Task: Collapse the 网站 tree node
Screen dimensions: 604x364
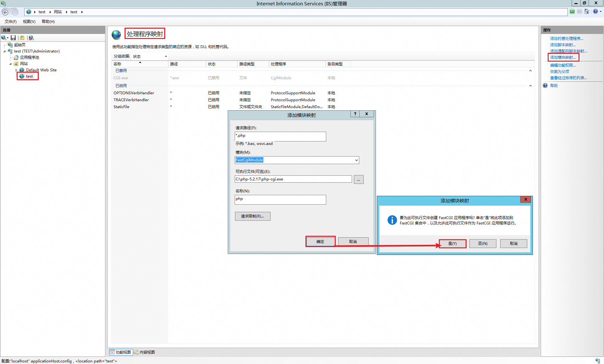Action: tap(10, 64)
